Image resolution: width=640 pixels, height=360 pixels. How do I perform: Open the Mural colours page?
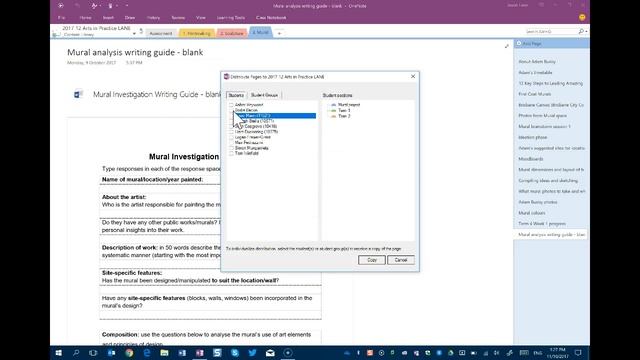[532, 213]
